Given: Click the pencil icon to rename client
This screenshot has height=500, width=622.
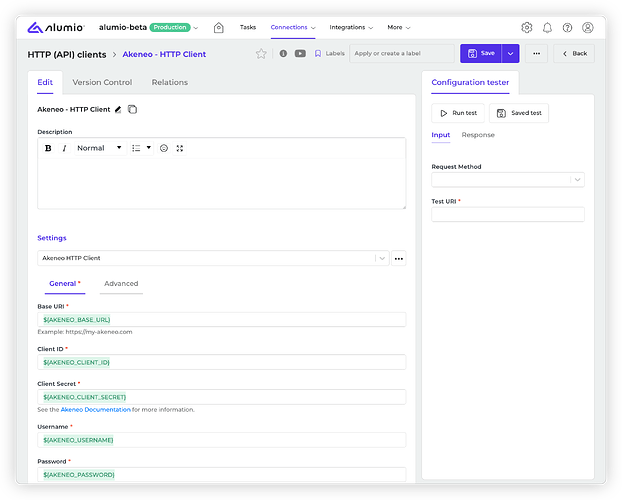Looking at the screenshot, I should tap(118, 108).
